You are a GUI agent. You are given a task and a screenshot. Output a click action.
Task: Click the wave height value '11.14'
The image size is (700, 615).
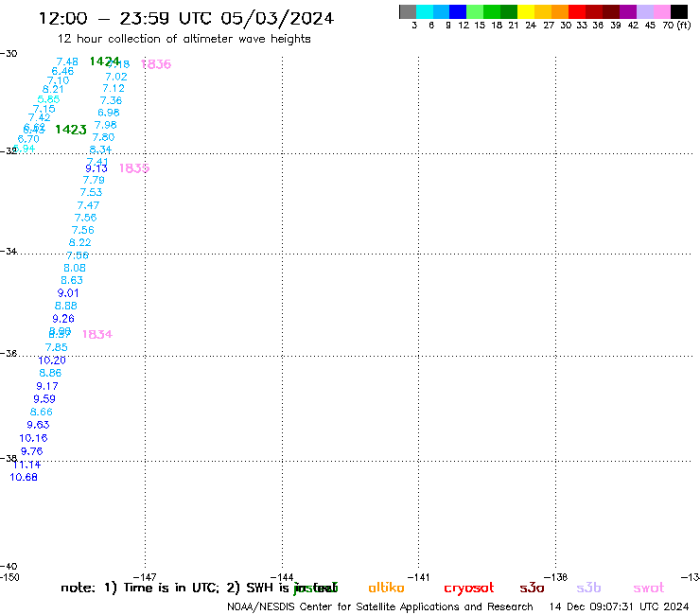tap(26, 465)
